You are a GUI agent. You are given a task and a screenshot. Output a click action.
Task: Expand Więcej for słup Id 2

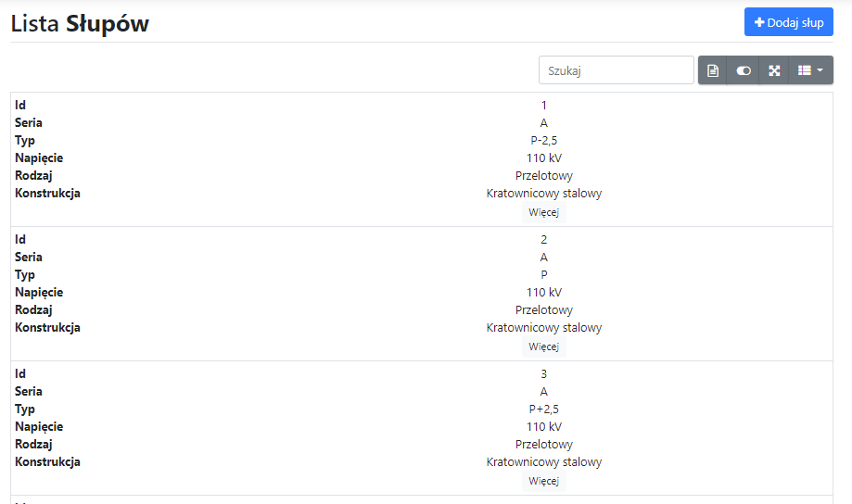(544, 346)
